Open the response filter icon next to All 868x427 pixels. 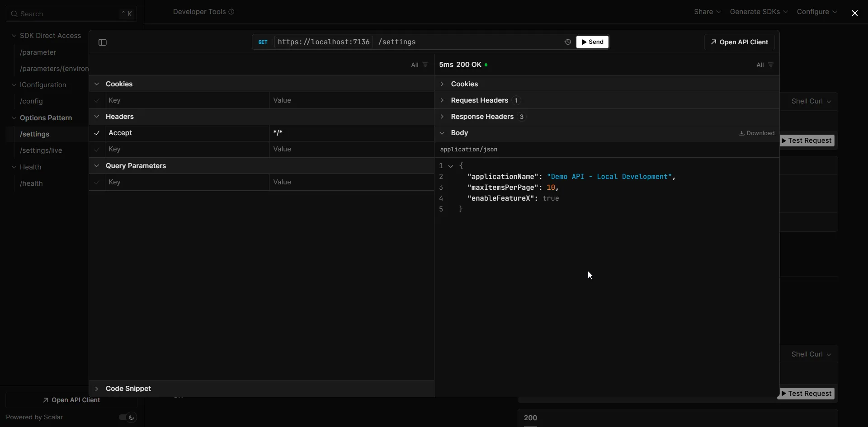pyautogui.click(x=770, y=65)
